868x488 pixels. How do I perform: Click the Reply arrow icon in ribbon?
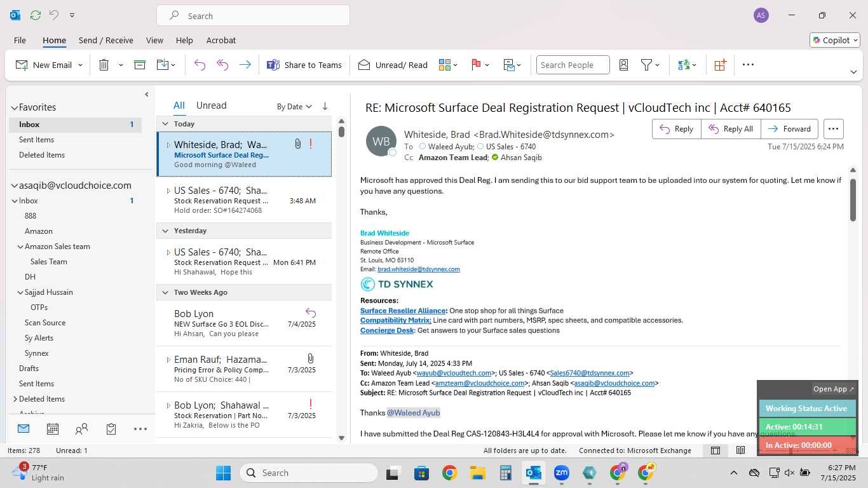coord(200,65)
